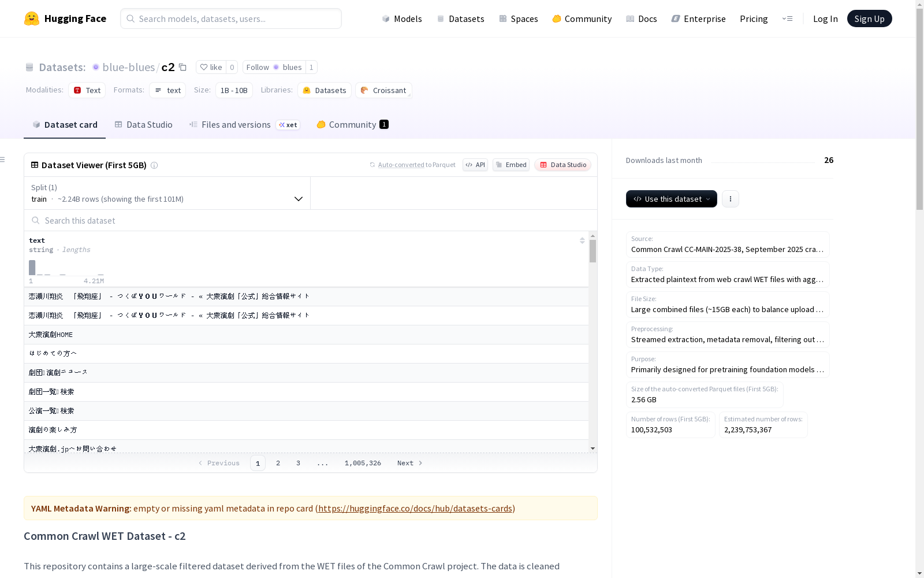The height and width of the screenshot is (578, 924).
Task: Go to page 2 of the viewer
Action: 278,463
